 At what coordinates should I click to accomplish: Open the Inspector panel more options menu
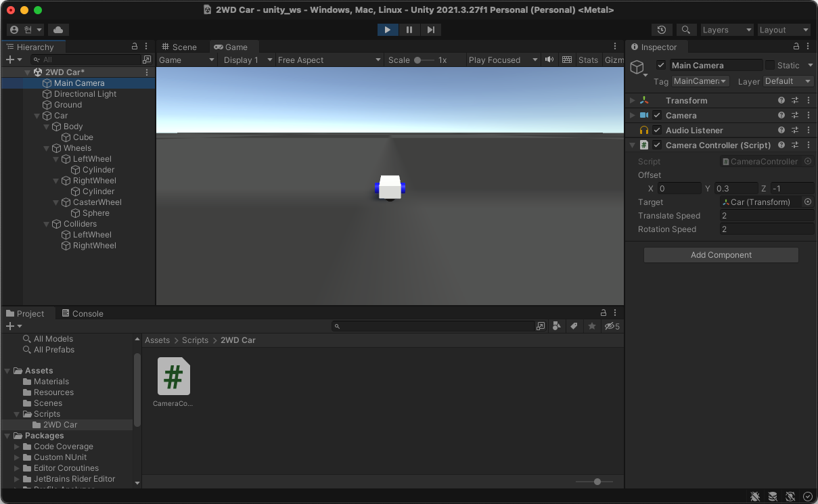click(x=808, y=46)
